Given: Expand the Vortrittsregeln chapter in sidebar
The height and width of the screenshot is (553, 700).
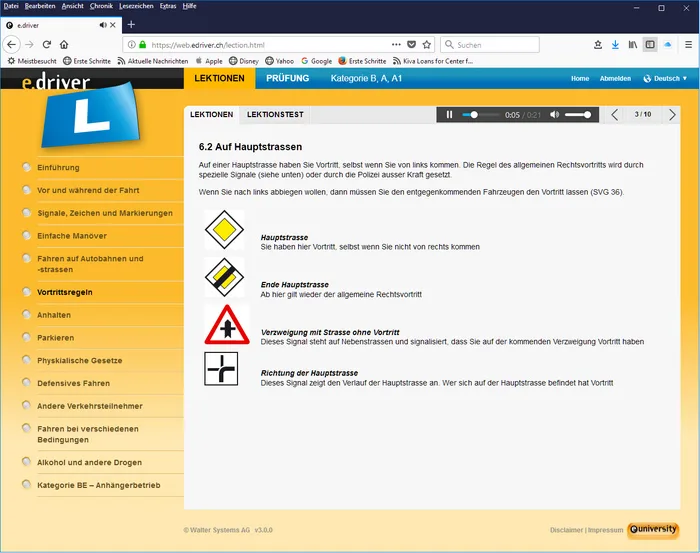Looking at the screenshot, I should coord(64,293).
